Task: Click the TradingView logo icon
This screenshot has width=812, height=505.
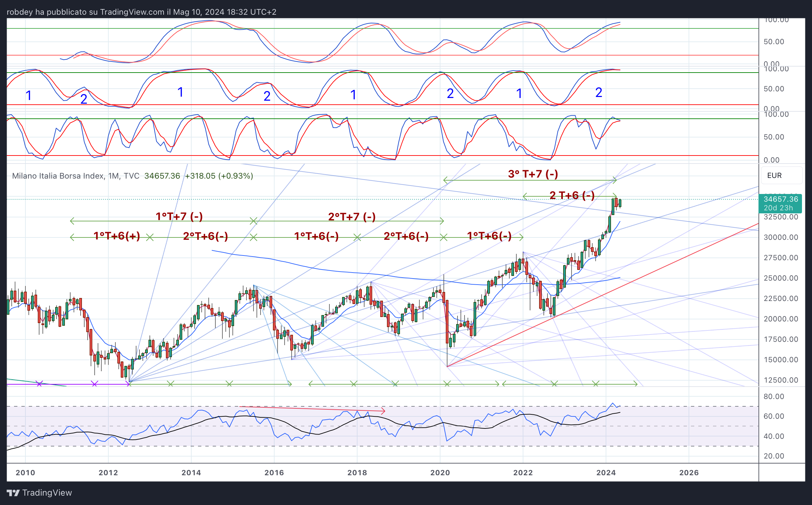Action: pyautogui.click(x=13, y=493)
